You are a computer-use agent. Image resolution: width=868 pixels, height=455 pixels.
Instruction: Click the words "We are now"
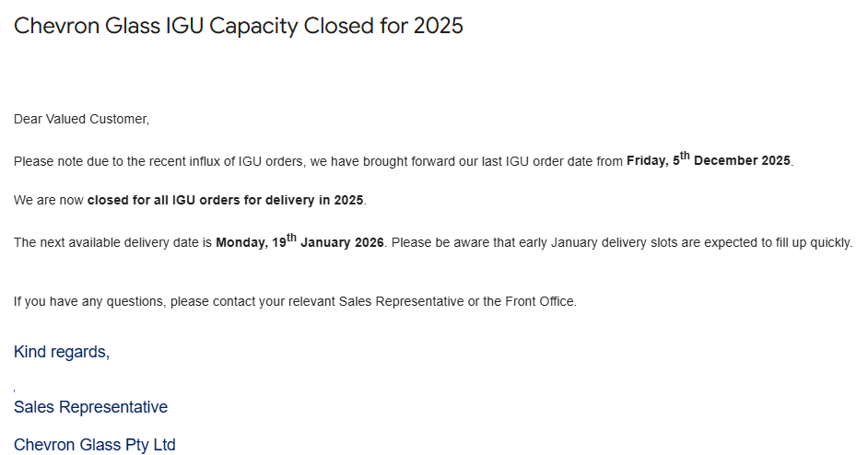(x=49, y=200)
